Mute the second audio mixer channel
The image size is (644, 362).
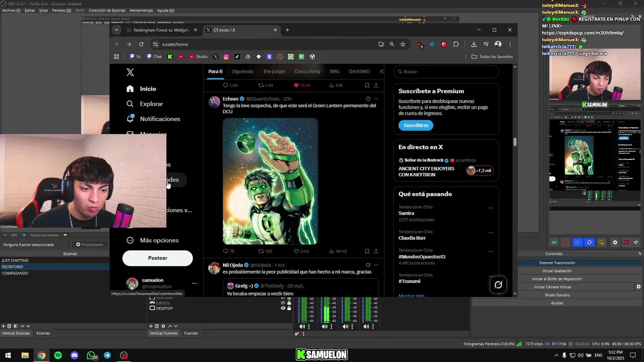[x=324, y=327]
